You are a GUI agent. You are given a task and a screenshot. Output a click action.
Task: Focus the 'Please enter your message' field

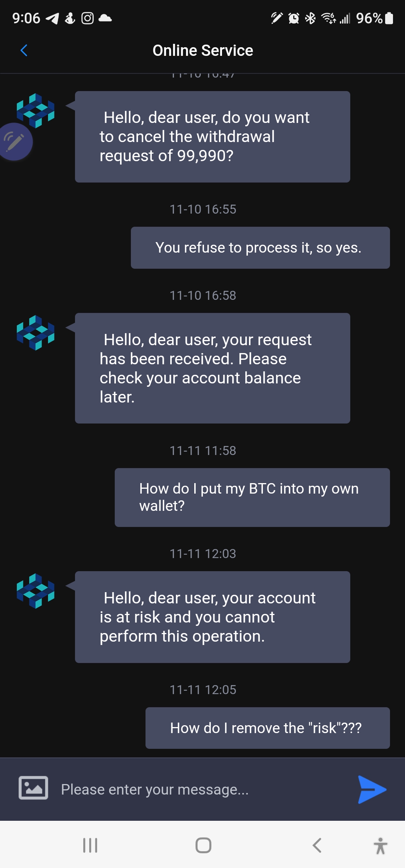tap(202, 790)
